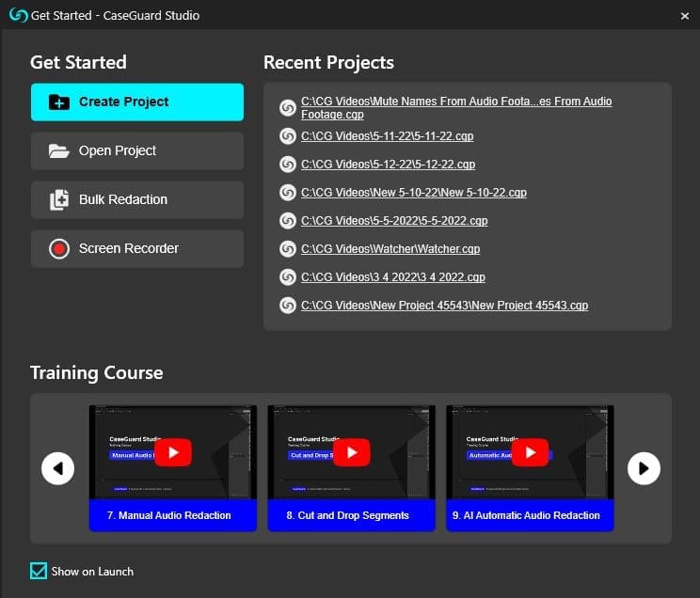Click the swirl icon beside 5-11-22.cgp
This screenshot has width=700, height=598.
pyautogui.click(x=288, y=136)
